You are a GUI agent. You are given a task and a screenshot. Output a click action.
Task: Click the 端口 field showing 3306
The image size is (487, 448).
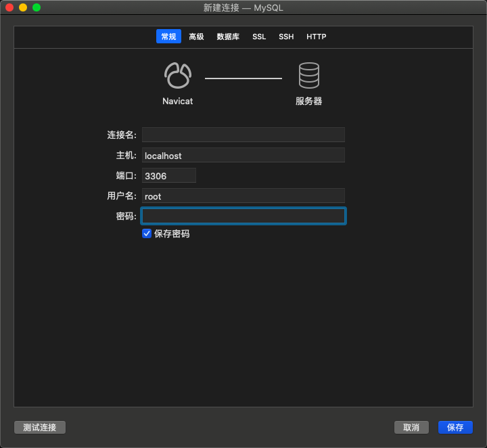pyautogui.click(x=169, y=175)
